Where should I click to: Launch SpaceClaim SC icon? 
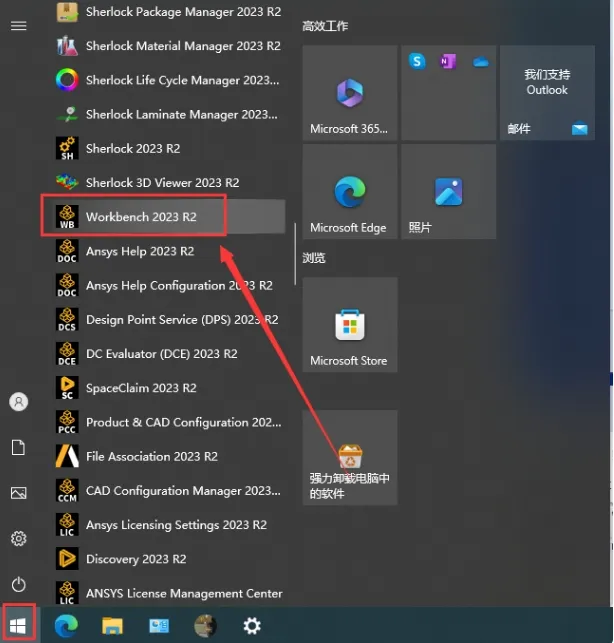click(67, 388)
